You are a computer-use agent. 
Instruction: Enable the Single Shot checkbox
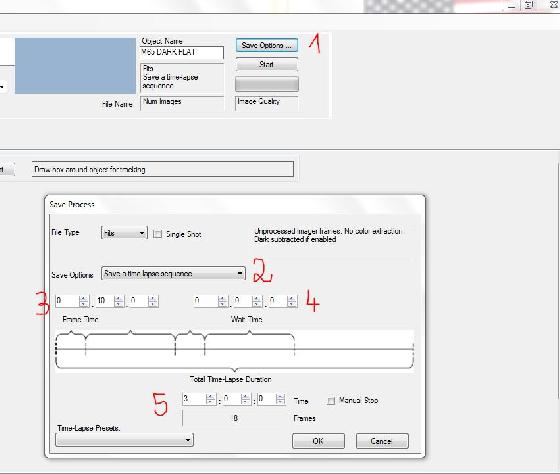[158, 234]
